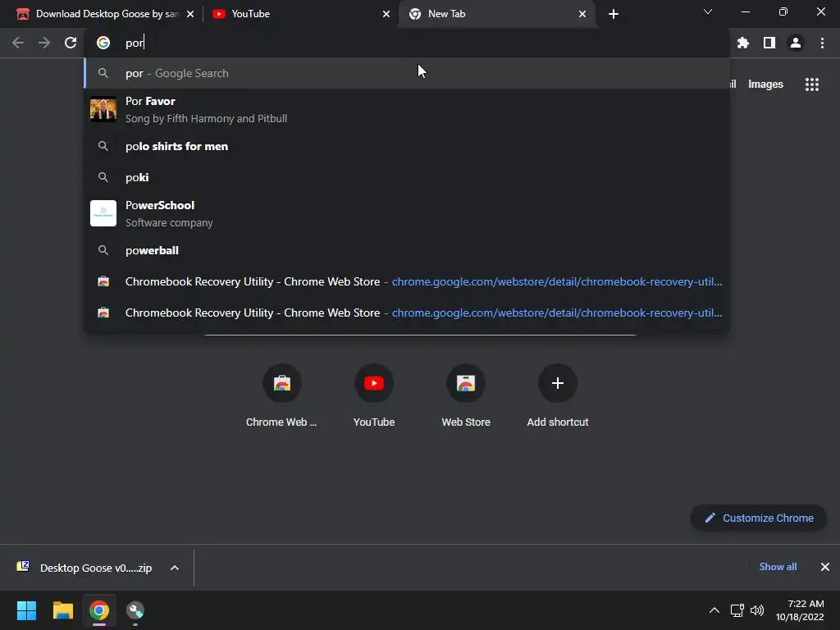Image resolution: width=840 pixels, height=630 pixels.
Task: Pick the 'polo shirts for men' suggestion
Action: (407, 146)
